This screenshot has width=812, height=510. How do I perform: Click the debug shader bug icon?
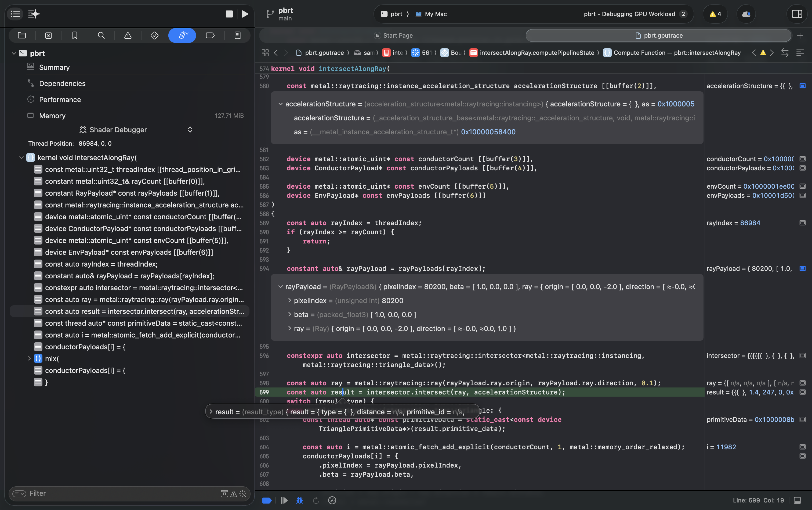299,500
